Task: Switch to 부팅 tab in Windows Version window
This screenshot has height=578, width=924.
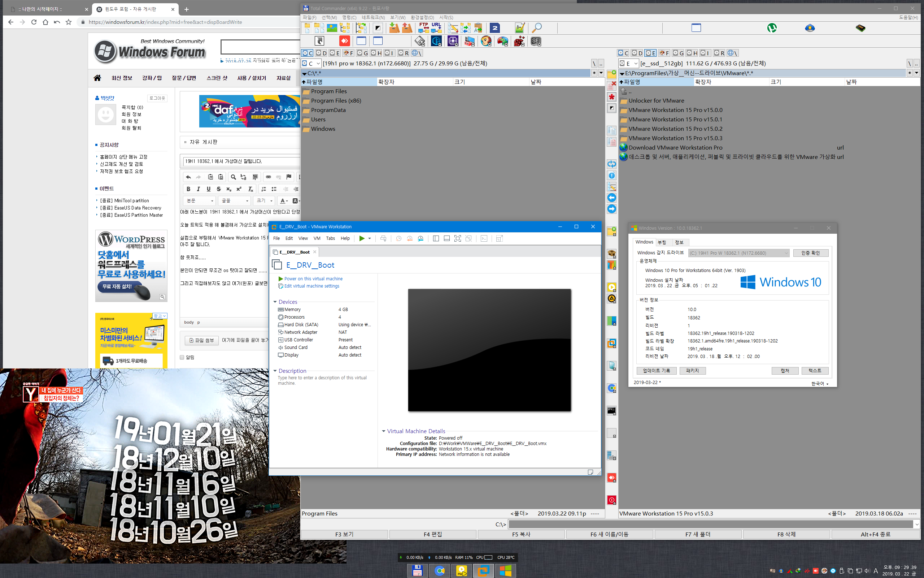Action: 662,242
